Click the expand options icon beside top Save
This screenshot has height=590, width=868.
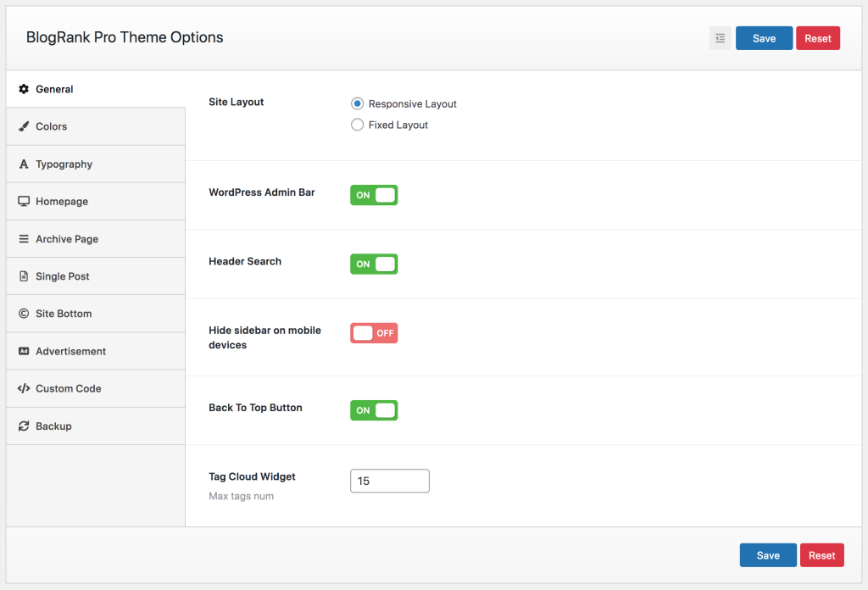(x=720, y=38)
